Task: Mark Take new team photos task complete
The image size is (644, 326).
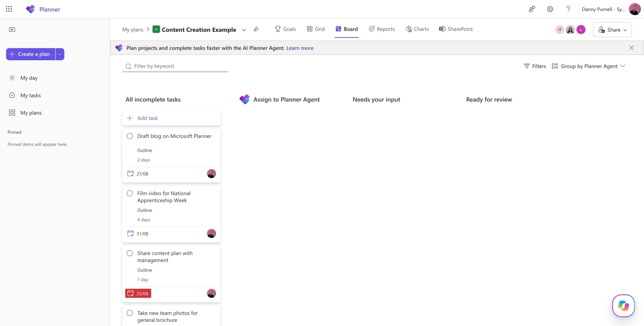Action: click(x=130, y=313)
